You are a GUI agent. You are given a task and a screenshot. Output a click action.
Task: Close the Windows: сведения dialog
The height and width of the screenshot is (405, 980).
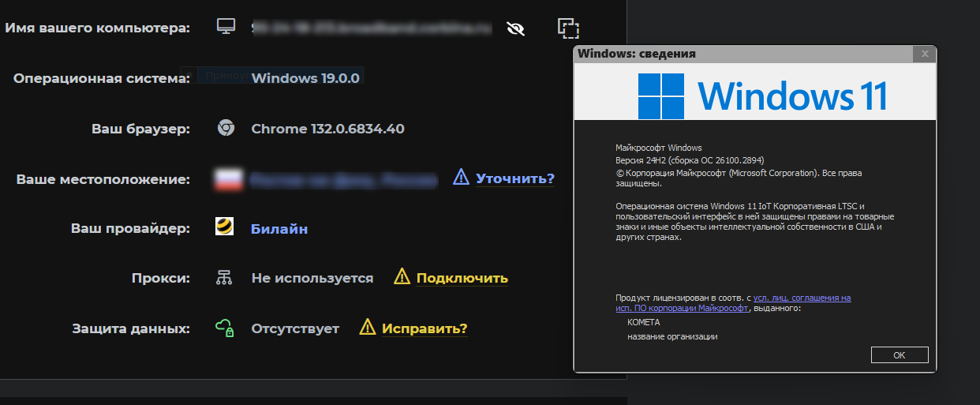[926, 54]
